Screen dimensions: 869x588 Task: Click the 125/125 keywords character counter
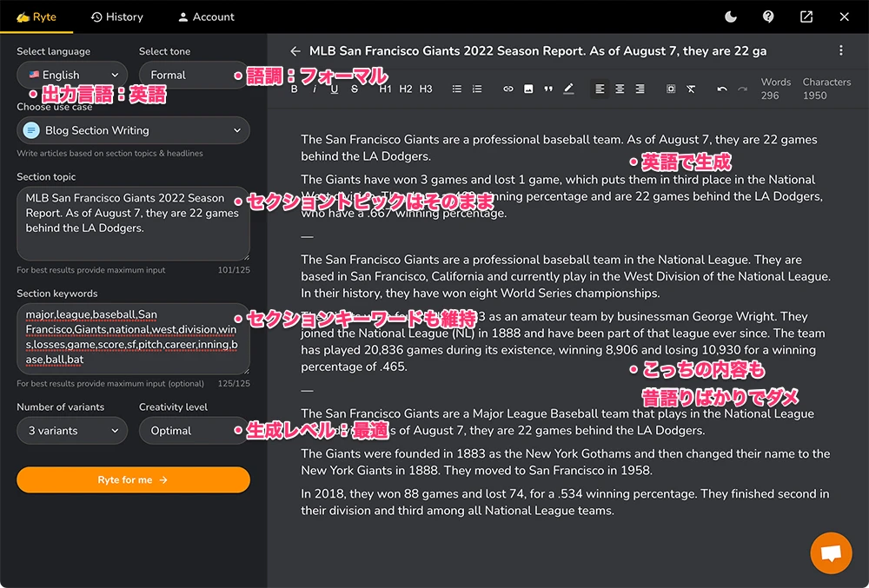(234, 384)
